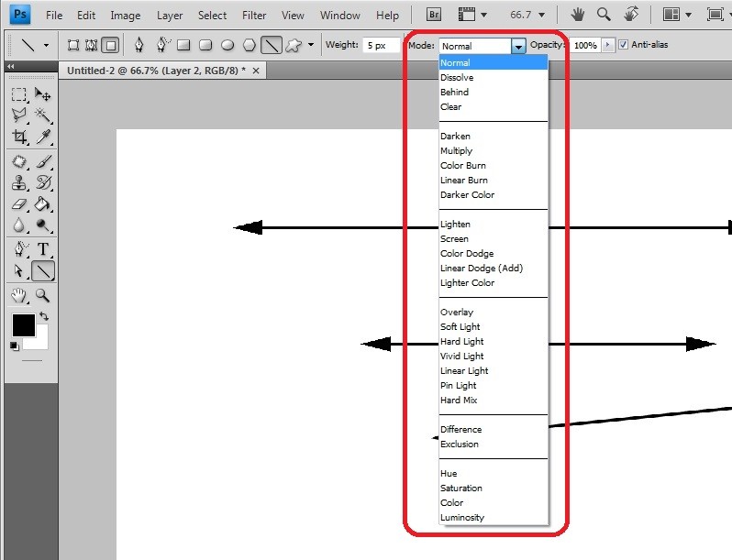Select the Hand tool in toolbox
Viewport: 732px width, 560px height.
point(18,295)
